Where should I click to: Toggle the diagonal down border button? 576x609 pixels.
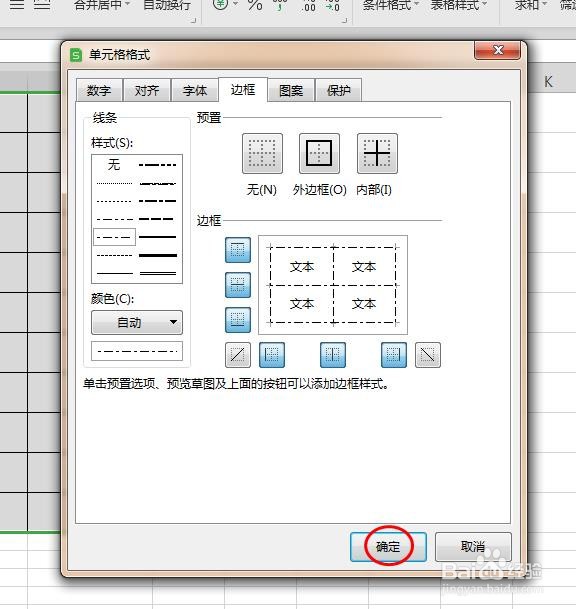(x=428, y=355)
